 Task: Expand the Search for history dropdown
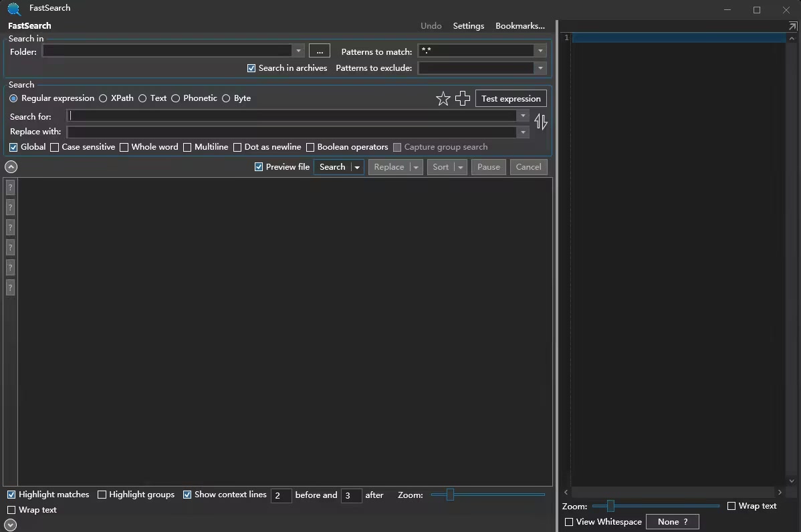(523, 116)
